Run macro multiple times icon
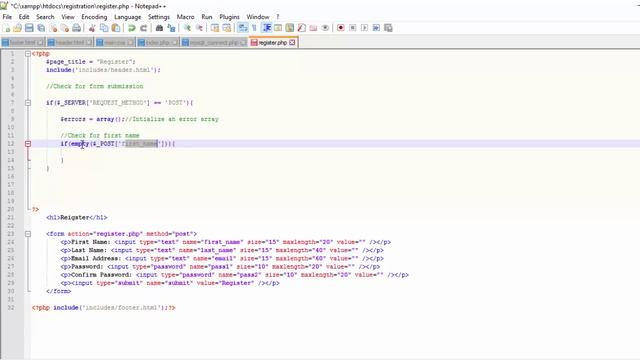This screenshot has width=640, height=360. [x=376, y=28]
